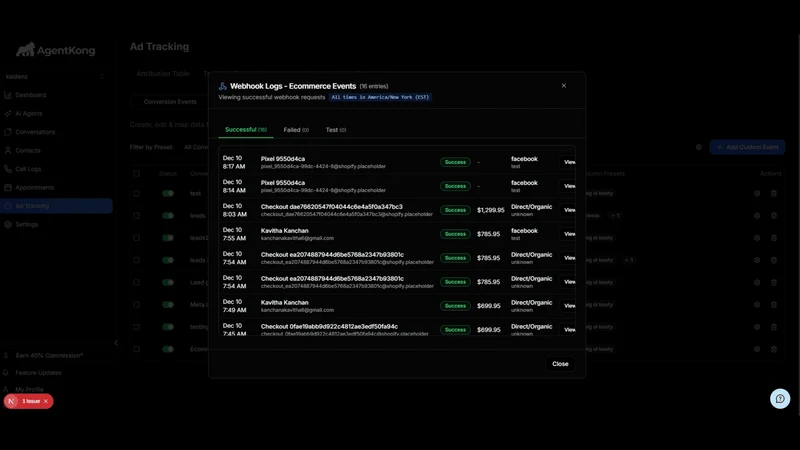
Task: Toggle the 'Meta' event status switch
Action: point(168,305)
